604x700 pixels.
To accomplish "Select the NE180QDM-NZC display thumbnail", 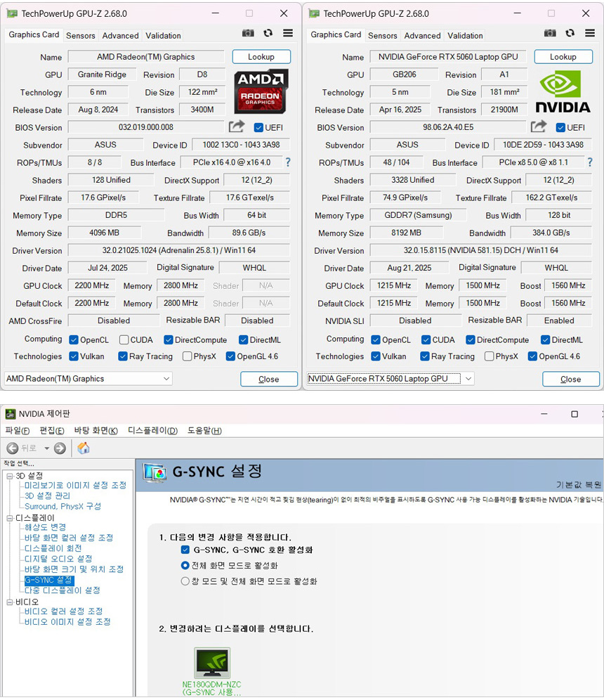I will pyautogui.click(x=212, y=663).
